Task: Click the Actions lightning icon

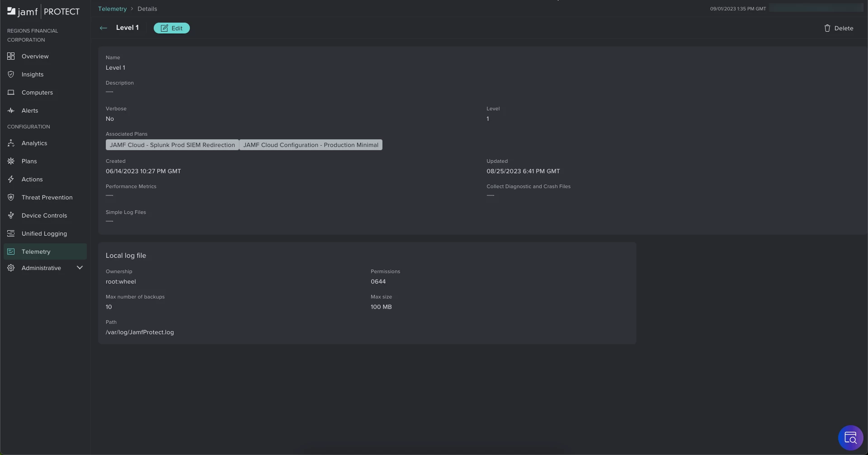Action: coord(11,179)
